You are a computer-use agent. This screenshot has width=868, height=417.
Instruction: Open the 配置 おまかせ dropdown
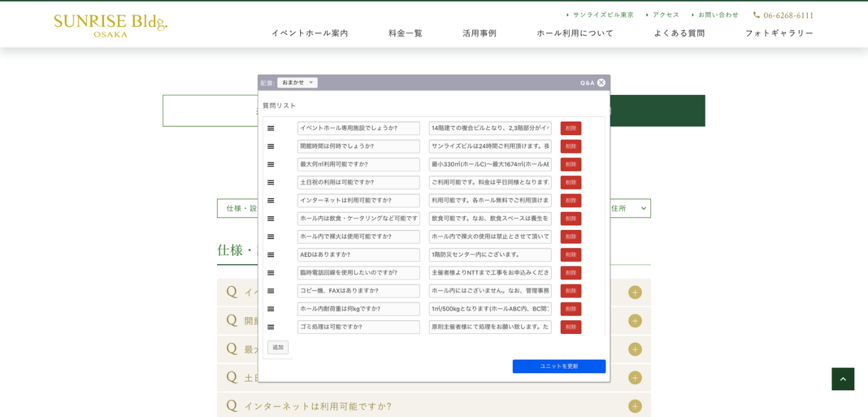(x=298, y=82)
